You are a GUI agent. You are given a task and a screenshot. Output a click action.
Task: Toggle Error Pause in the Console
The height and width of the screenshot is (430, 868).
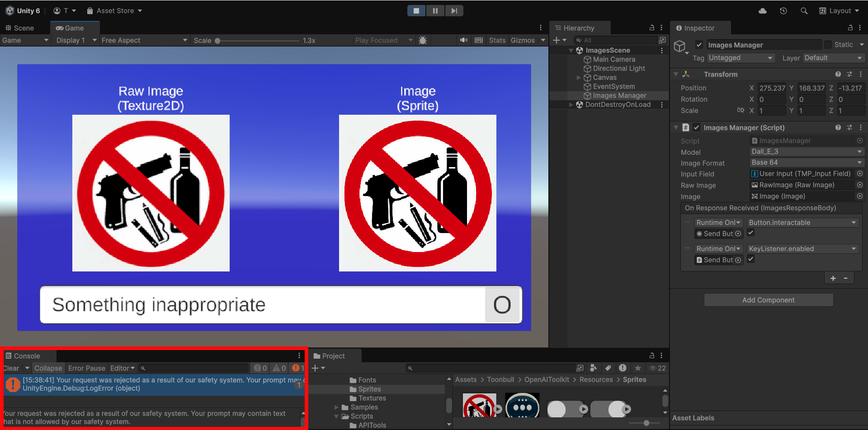87,368
